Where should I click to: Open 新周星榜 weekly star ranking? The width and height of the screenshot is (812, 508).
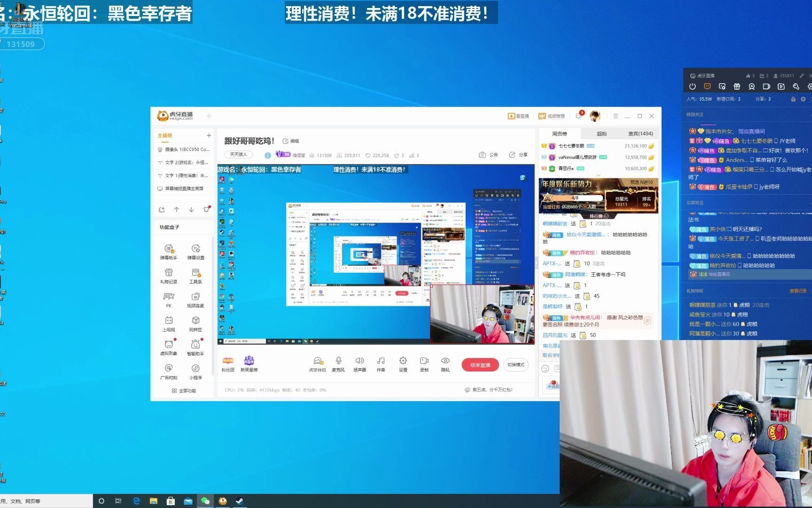pyautogui.click(x=249, y=365)
